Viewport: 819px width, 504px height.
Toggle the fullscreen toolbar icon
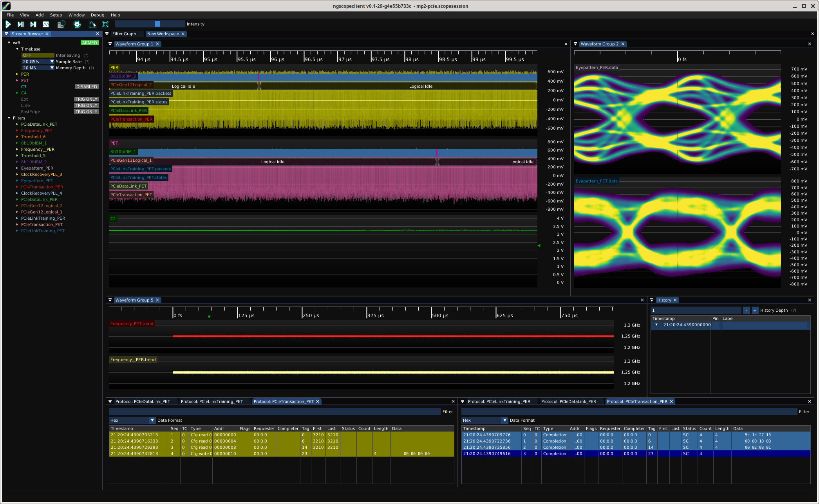click(x=105, y=24)
